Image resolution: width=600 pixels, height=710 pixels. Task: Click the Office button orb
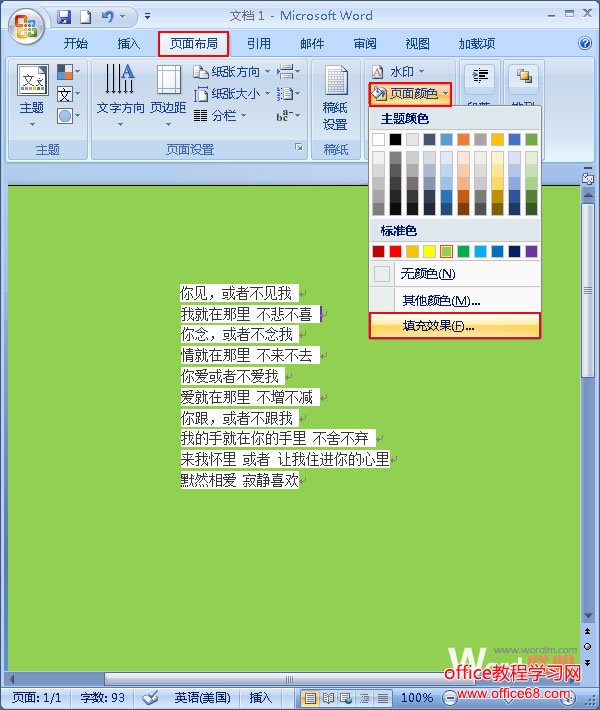click(26, 26)
